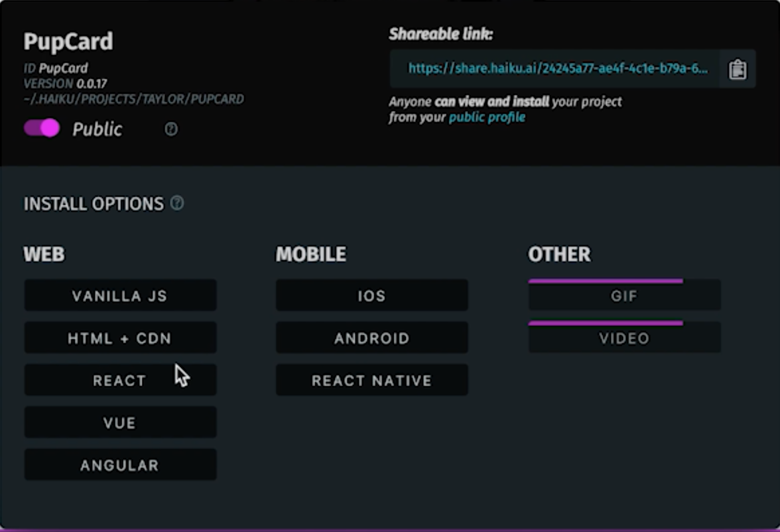This screenshot has width=780, height=532.
Task: Toggle the Public visibility switch
Action: coord(42,128)
